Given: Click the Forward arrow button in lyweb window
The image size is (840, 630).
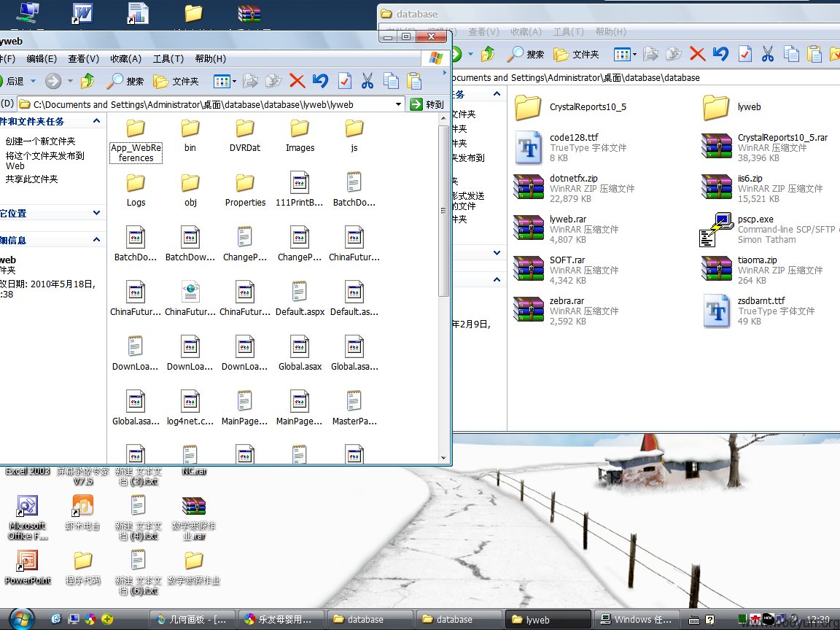Looking at the screenshot, I should [53, 81].
